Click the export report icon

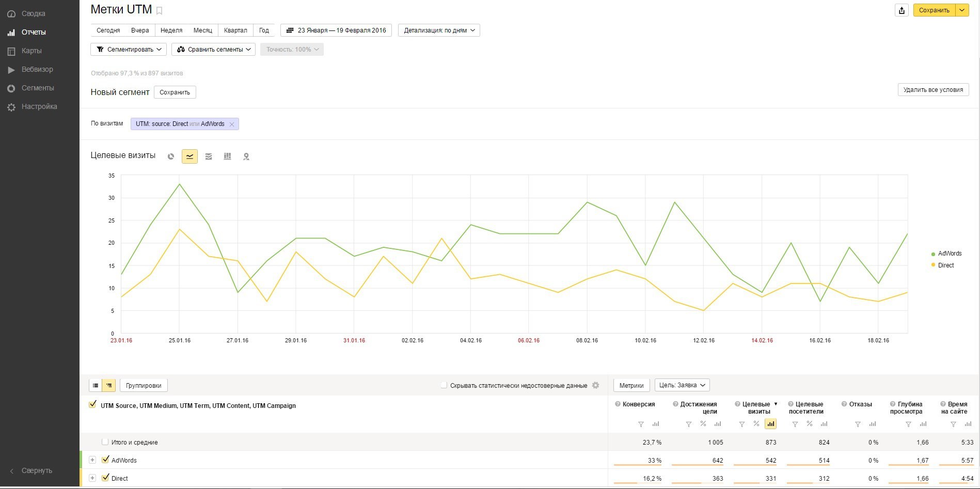click(902, 10)
